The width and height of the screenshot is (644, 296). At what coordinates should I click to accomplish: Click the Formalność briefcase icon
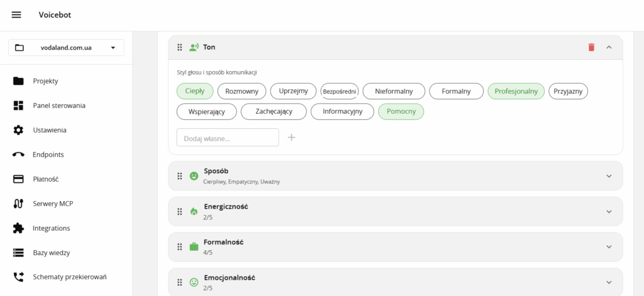(x=194, y=247)
